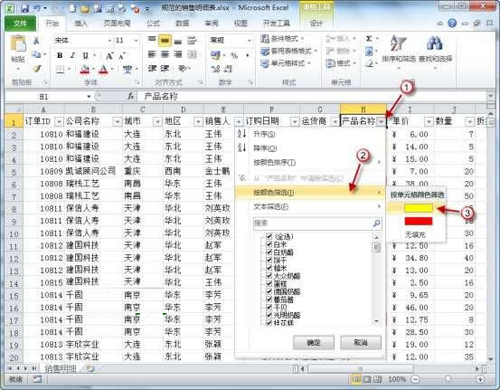Screen dimensions: 500x390
Task: Uncheck the 番茄酱 checkbox in filter list
Action: click(269, 299)
